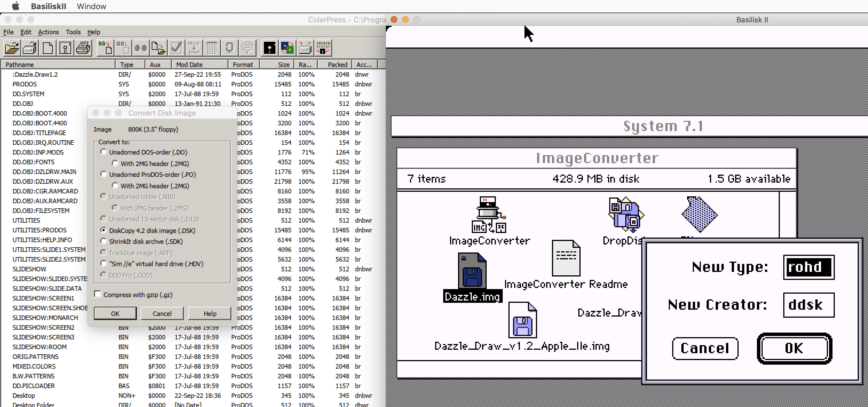Select the DD.PICLOADER file row

192,386
